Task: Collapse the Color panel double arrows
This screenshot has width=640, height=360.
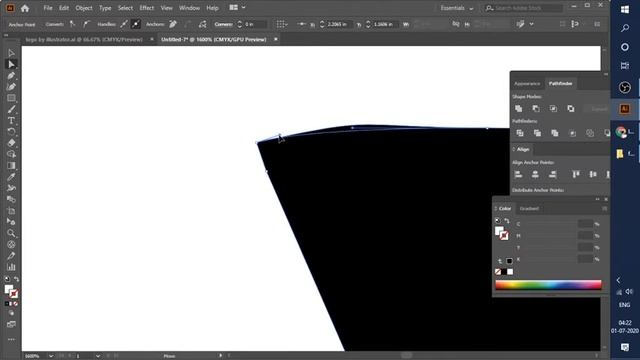Action: (x=598, y=199)
